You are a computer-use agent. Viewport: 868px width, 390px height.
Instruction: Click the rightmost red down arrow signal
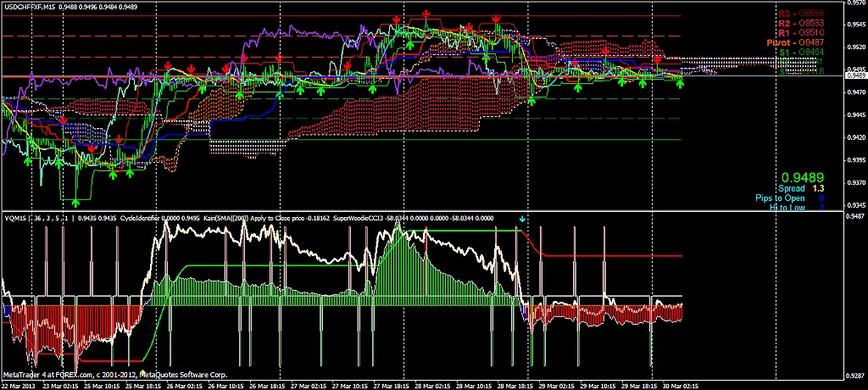tap(657, 59)
